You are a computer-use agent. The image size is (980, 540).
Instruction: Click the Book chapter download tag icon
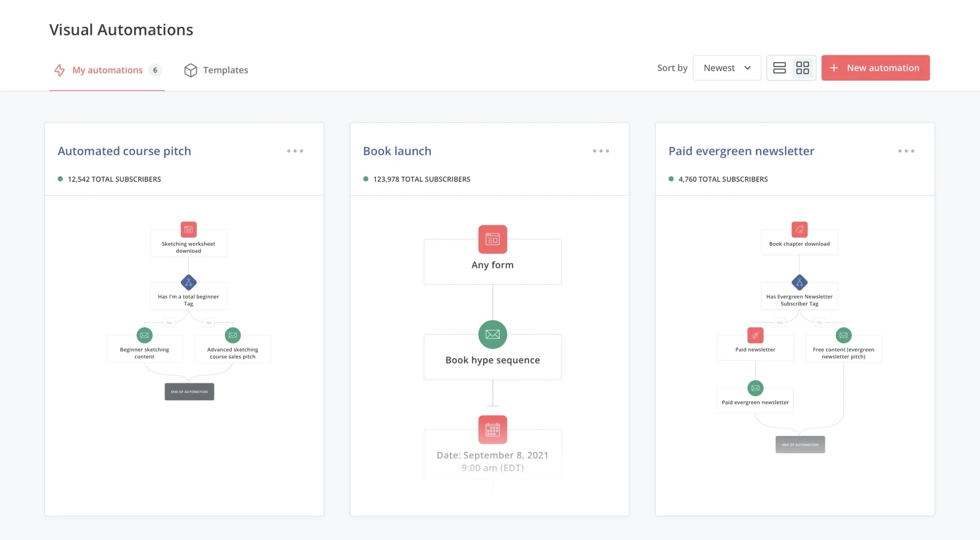coord(800,229)
